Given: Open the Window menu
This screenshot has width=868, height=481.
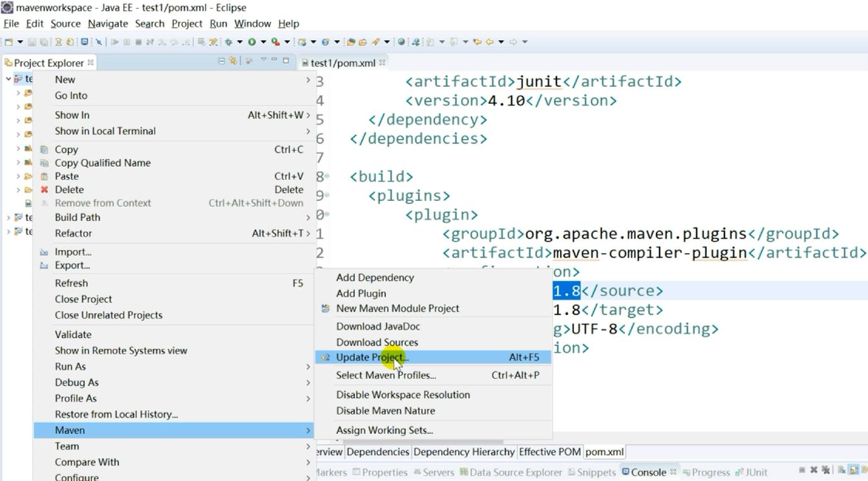Looking at the screenshot, I should click(252, 23).
